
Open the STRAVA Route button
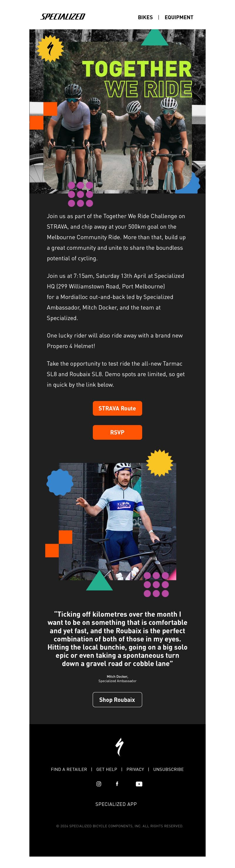(117, 408)
